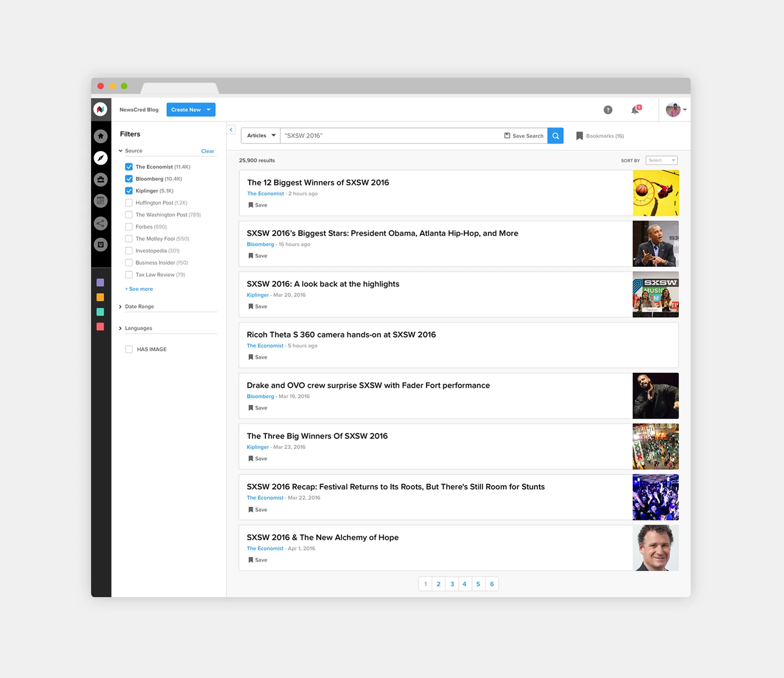Click '+ See more' sources
Screen dimensions: 784x678
pyautogui.click(x=139, y=289)
